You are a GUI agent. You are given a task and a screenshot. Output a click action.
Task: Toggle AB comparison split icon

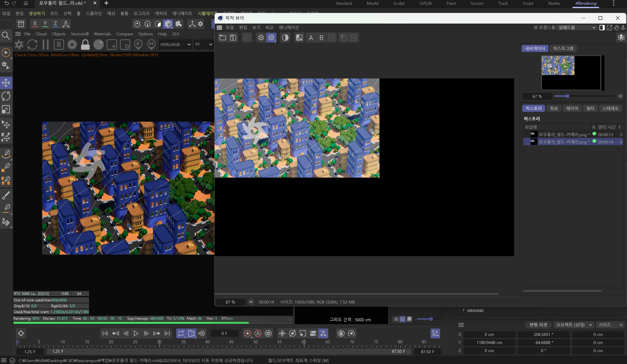click(x=299, y=38)
